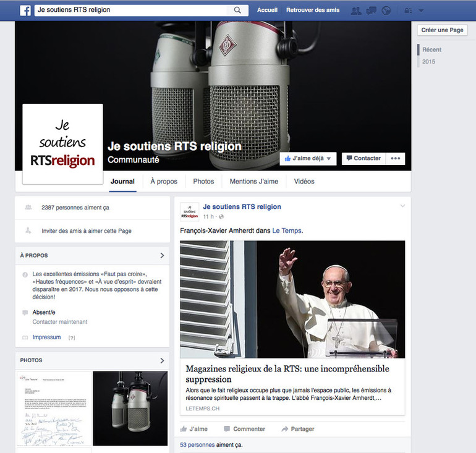
Task: Click the LETEMPS.CH source text
Action: tap(203, 409)
